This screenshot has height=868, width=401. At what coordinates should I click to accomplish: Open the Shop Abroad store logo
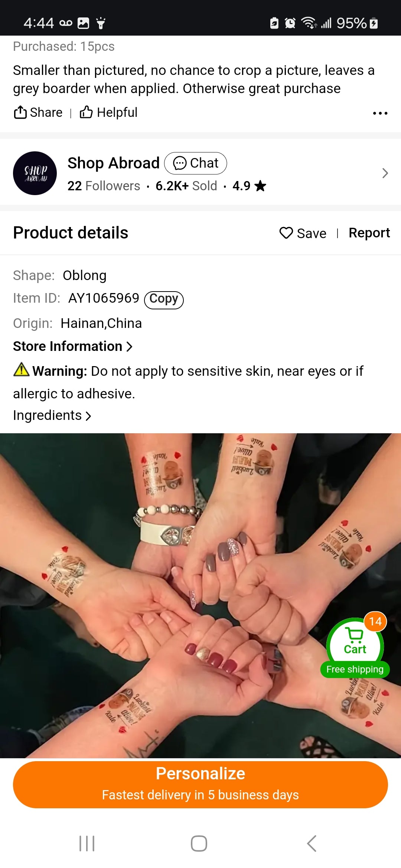(35, 173)
